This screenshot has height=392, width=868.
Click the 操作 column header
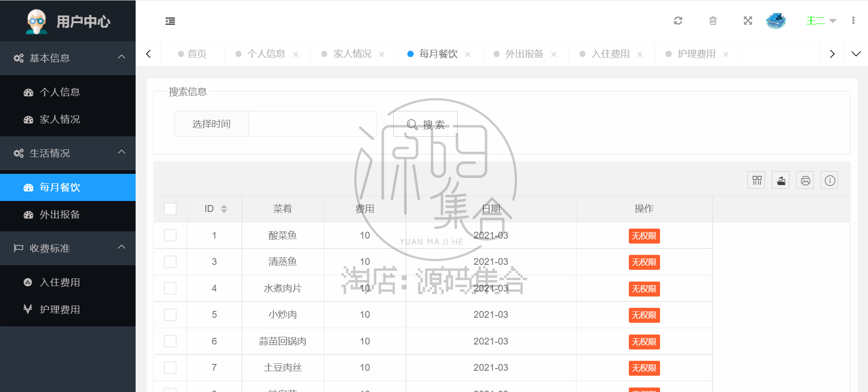tap(644, 209)
